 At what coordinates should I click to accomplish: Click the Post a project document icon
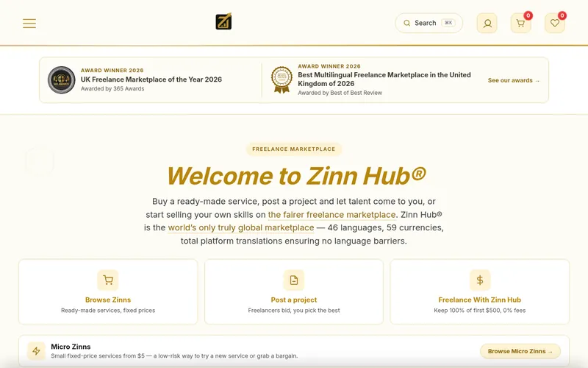tap(294, 280)
